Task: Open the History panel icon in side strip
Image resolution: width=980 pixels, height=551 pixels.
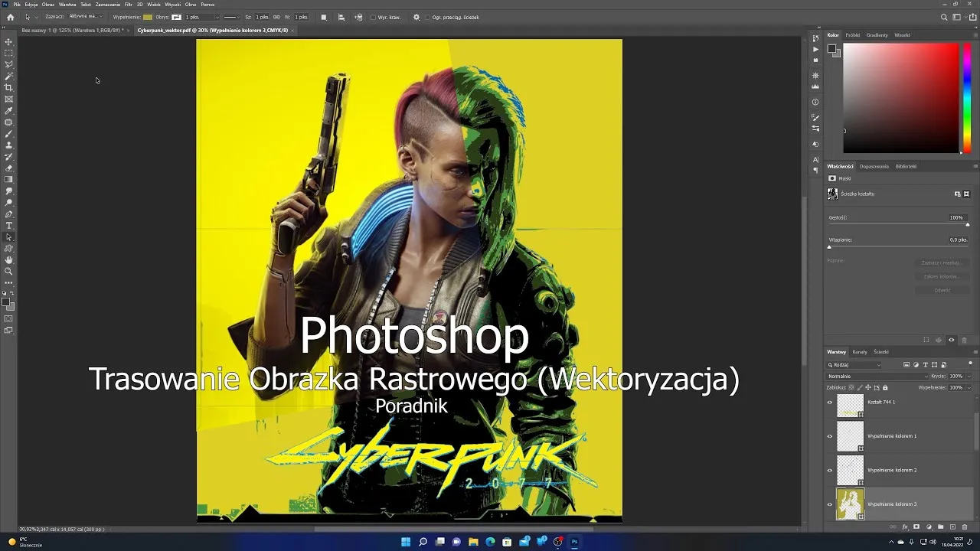Action: pos(815,37)
